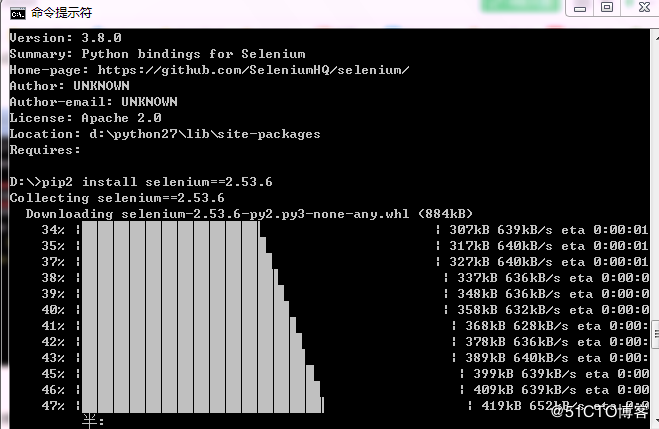Click the Location site-packages path line
This screenshot has width=659, height=429.
click(165, 134)
